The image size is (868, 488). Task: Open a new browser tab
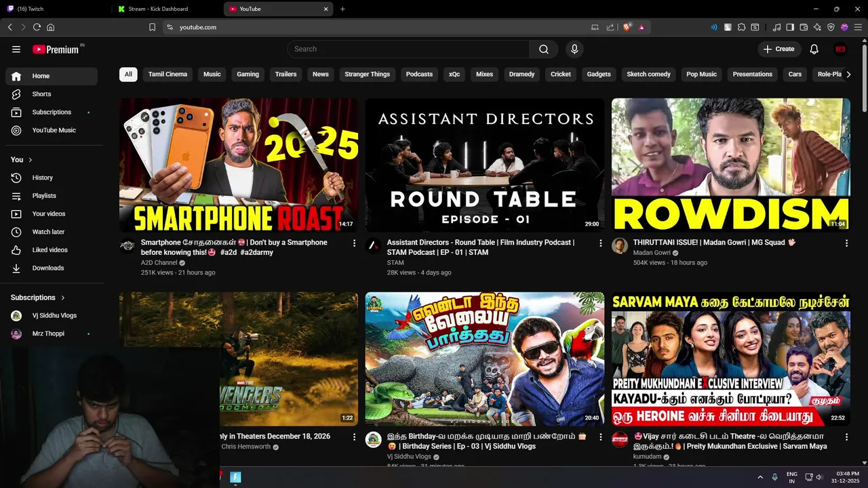point(342,9)
